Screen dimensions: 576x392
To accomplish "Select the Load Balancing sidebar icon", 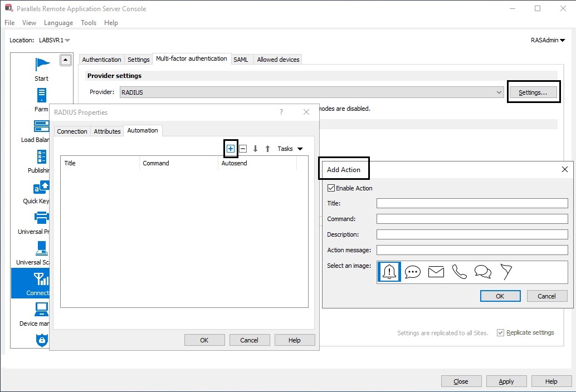I will click(x=41, y=126).
